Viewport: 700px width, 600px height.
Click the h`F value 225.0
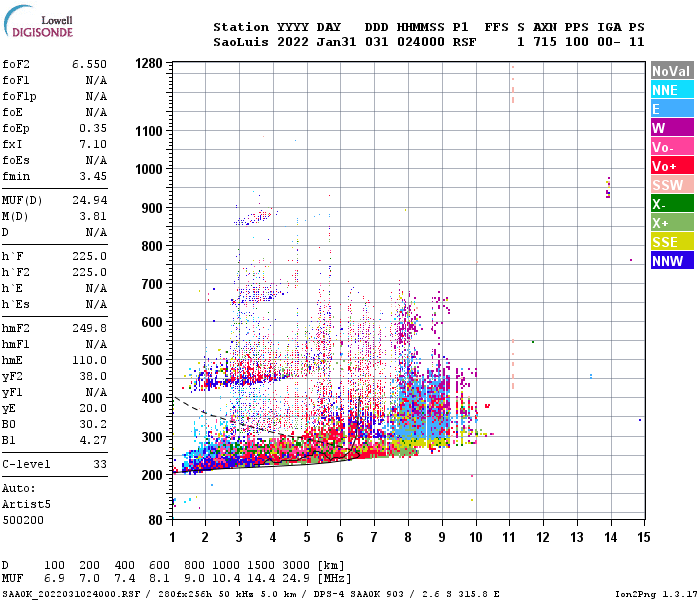[90, 256]
